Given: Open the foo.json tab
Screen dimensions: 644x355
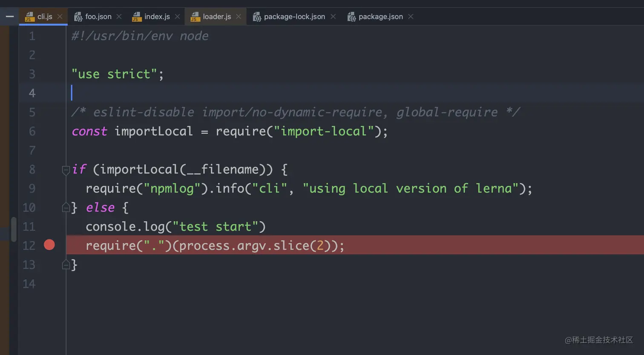Looking at the screenshot, I should click(x=98, y=17).
